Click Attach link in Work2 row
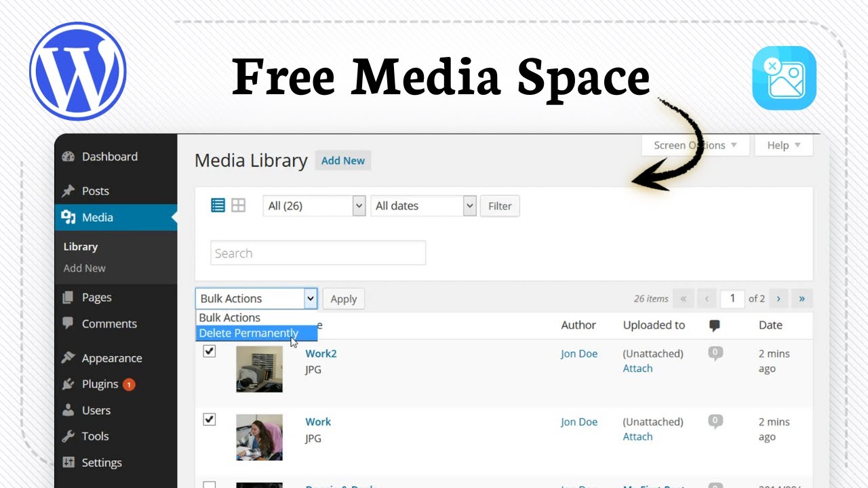 pyautogui.click(x=637, y=369)
